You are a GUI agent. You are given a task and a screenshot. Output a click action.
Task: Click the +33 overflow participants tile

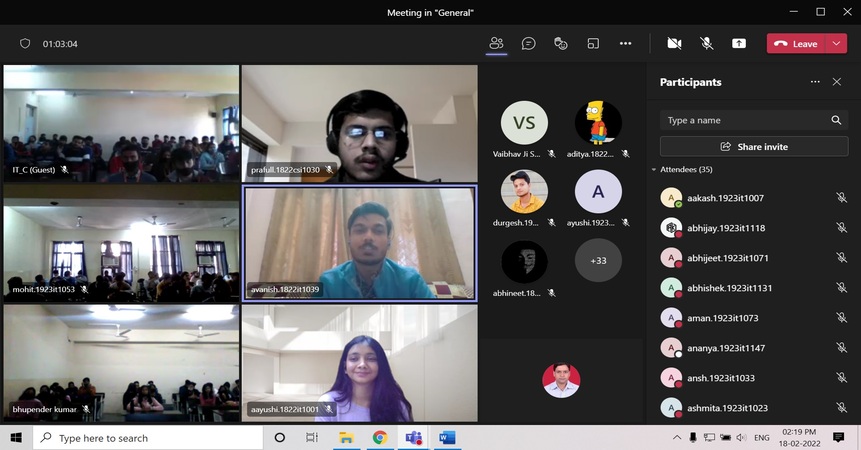click(x=598, y=261)
